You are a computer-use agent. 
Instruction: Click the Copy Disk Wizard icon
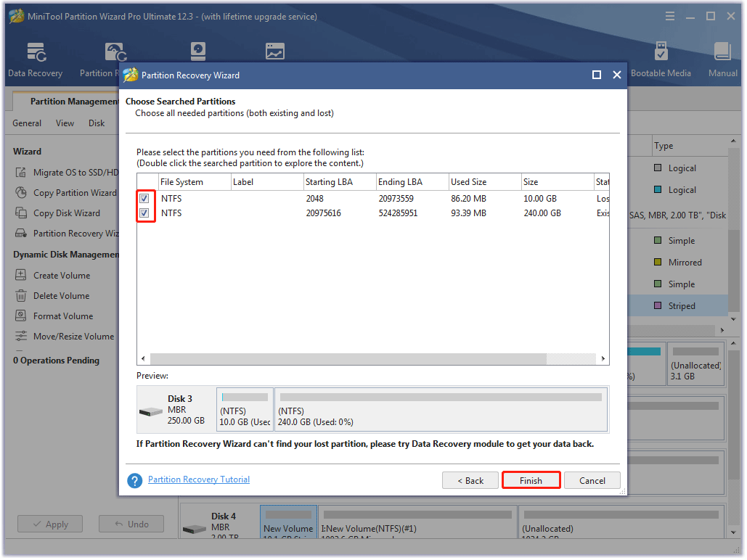click(x=20, y=213)
